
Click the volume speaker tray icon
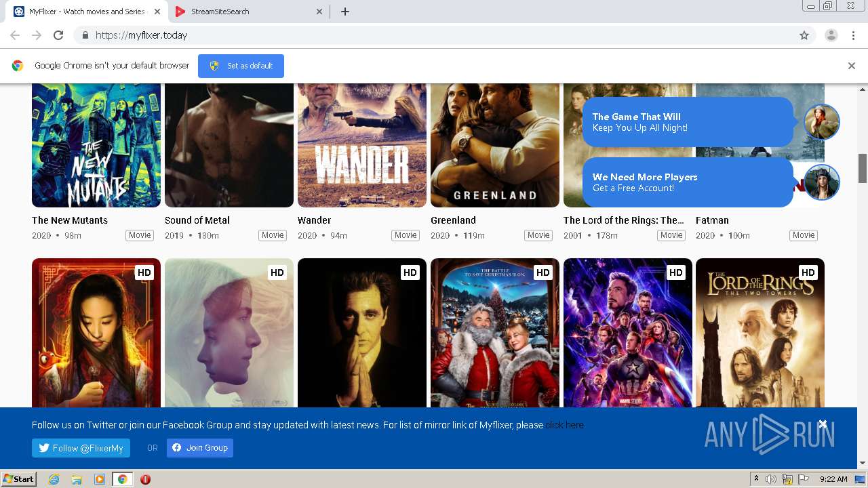[x=771, y=479]
